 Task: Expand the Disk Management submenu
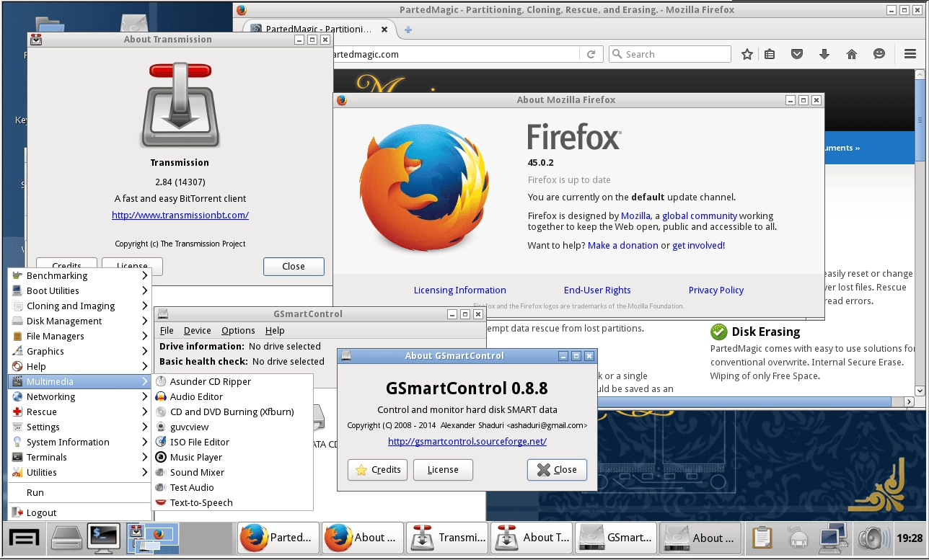[79, 321]
